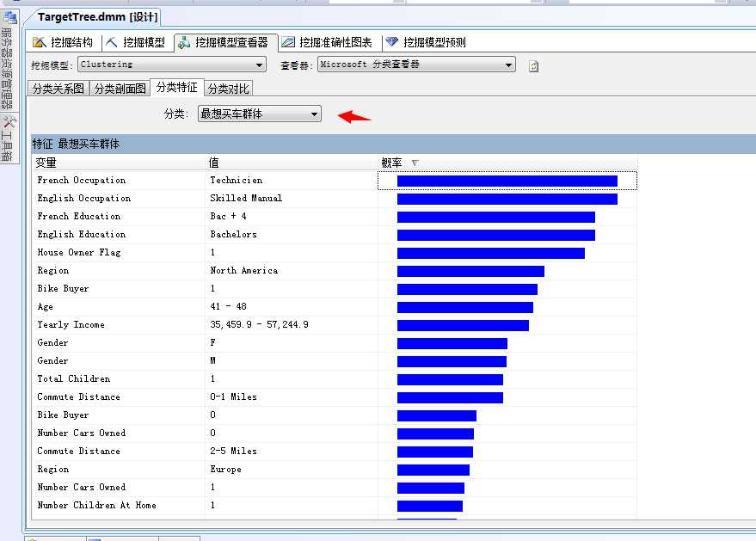Sort by the 概率 column arrow
Screen dimensions: 756x541
(415, 163)
